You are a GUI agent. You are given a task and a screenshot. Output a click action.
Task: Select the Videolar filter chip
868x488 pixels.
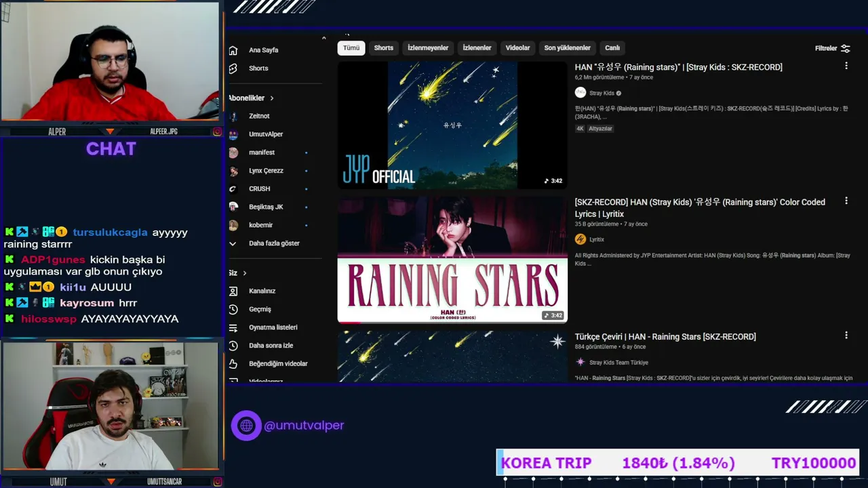tap(517, 48)
